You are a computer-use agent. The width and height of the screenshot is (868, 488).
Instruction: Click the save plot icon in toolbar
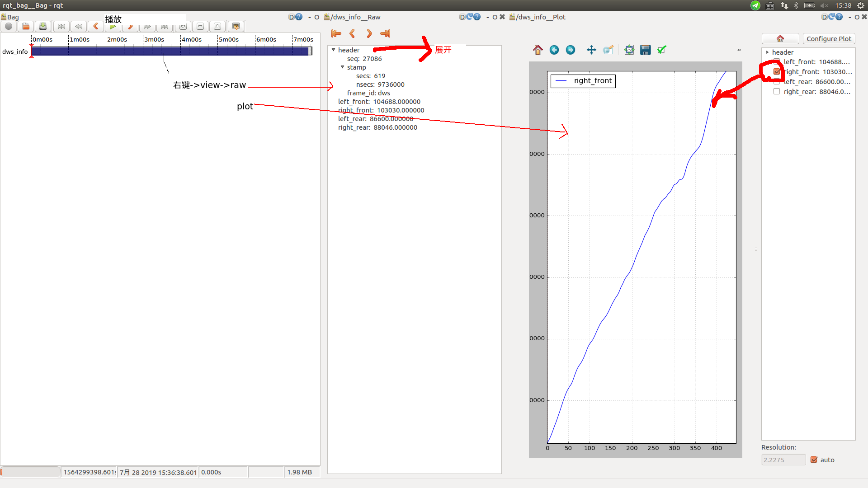click(646, 49)
